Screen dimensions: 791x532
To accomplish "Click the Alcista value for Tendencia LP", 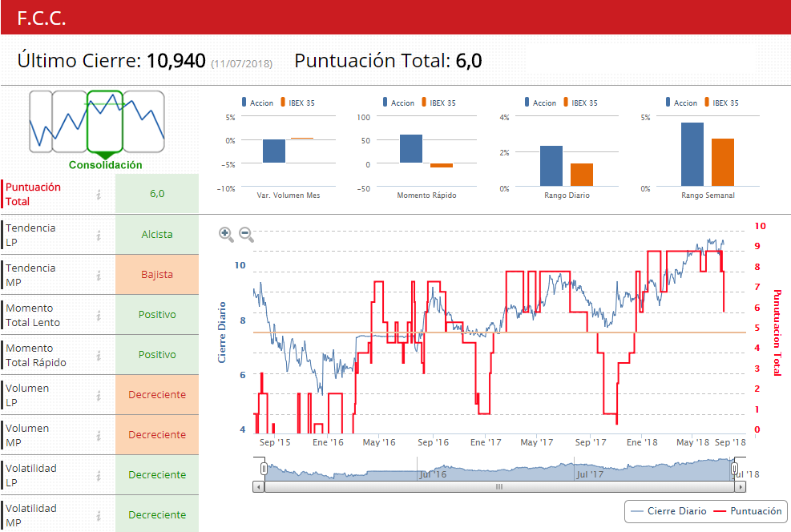I will pos(157,235).
